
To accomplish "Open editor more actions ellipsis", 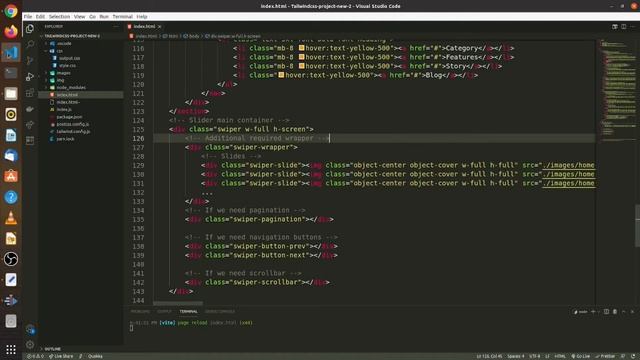I will (632, 27).
